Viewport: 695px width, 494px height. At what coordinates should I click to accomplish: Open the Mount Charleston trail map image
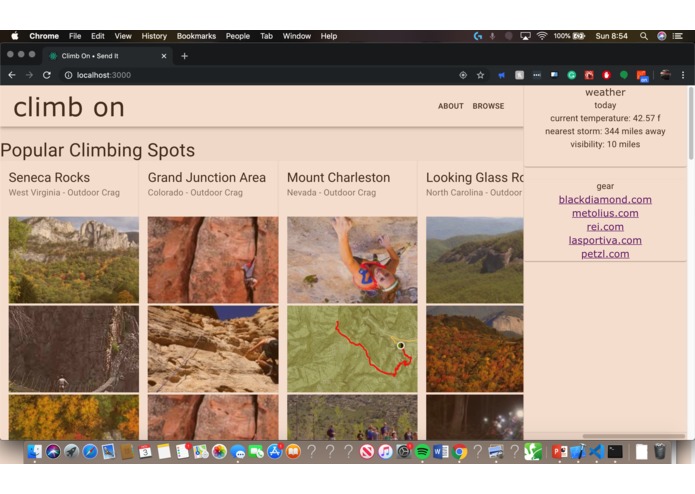tap(352, 349)
